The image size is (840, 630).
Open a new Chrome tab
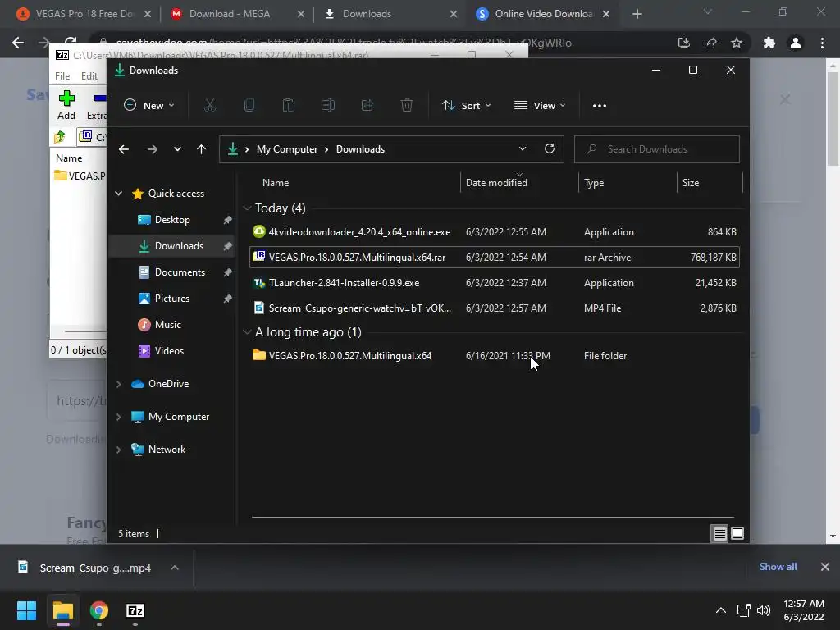[637, 14]
